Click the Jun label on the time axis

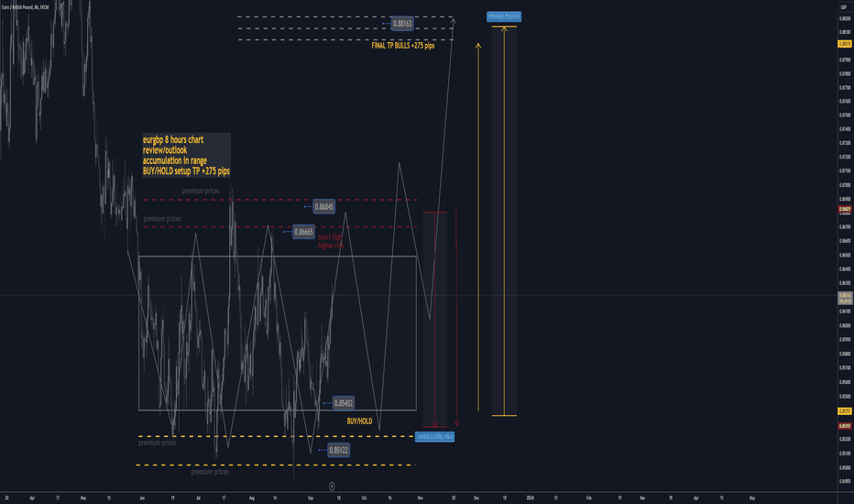click(142, 498)
